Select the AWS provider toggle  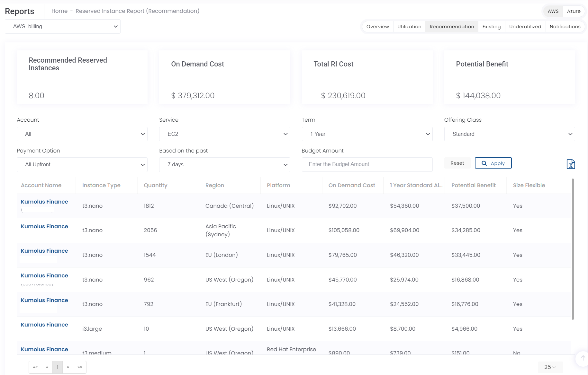point(553,11)
